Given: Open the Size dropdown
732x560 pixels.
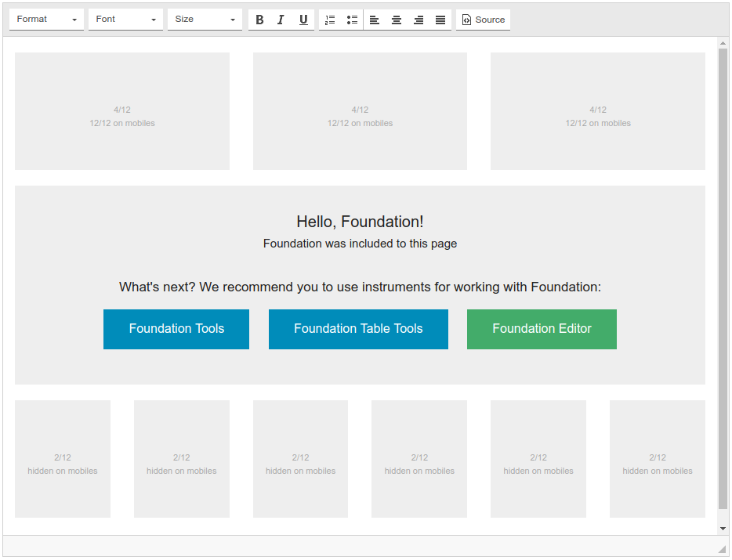Looking at the screenshot, I should 205,20.
